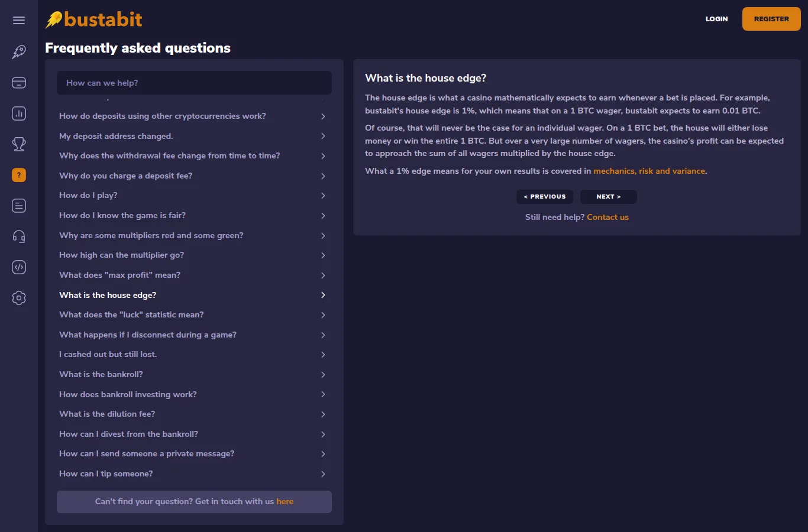Viewport: 808px width, 532px height.
Task: Select the "What is the house edge?" list item
Action: click(x=194, y=295)
